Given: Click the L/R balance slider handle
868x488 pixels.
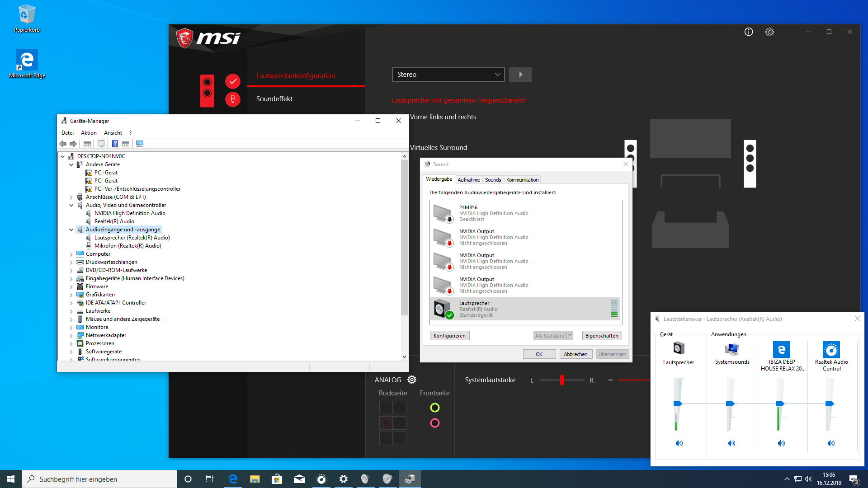Looking at the screenshot, I should pyautogui.click(x=562, y=380).
